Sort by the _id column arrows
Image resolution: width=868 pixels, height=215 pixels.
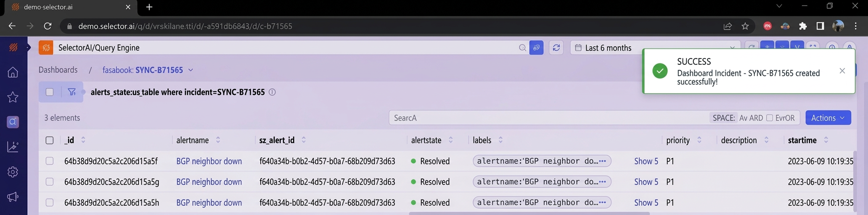[x=83, y=140]
